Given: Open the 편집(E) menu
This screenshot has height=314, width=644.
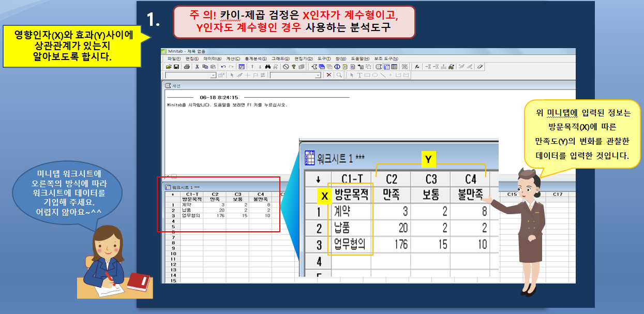Looking at the screenshot, I should [192, 58].
